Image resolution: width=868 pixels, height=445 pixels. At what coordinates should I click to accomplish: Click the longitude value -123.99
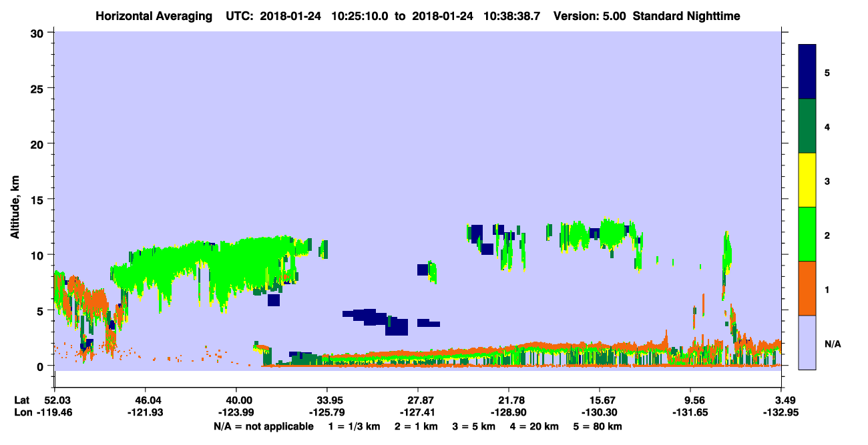[x=236, y=412]
